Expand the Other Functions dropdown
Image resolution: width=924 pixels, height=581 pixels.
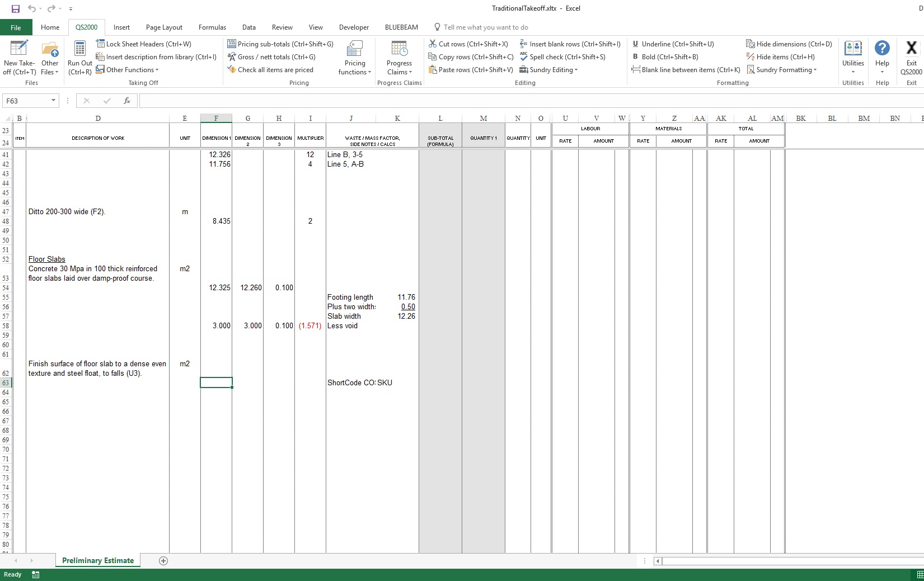[x=128, y=70]
